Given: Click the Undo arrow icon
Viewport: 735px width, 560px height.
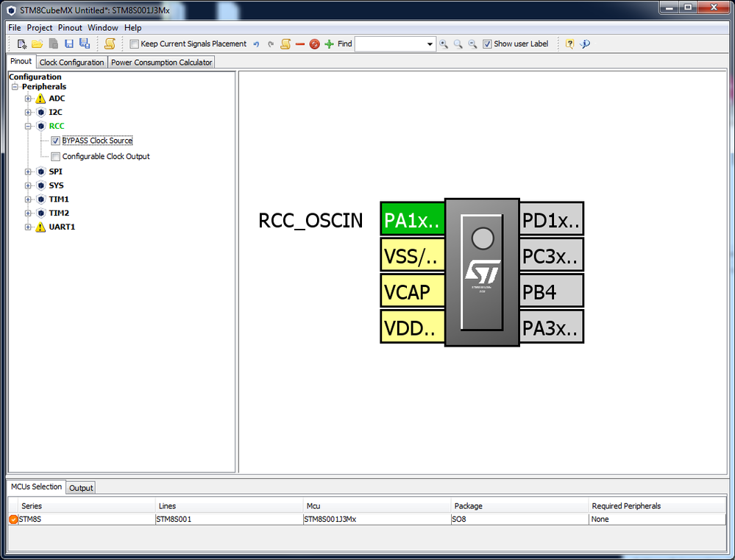Looking at the screenshot, I should pos(257,44).
